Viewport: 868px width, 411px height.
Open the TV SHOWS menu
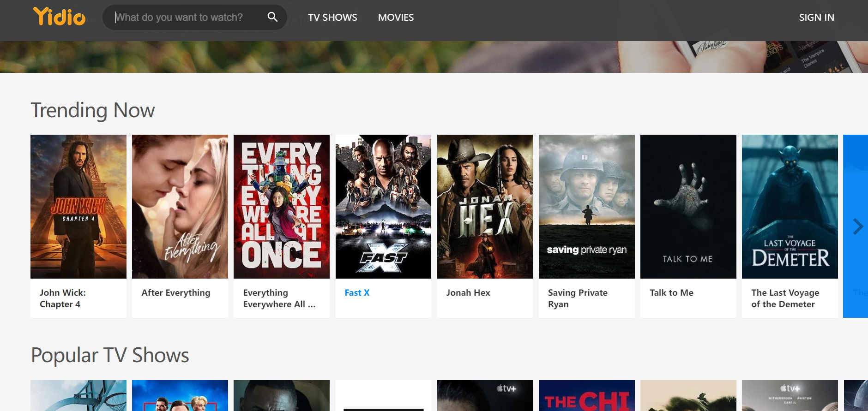(x=332, y=18)
